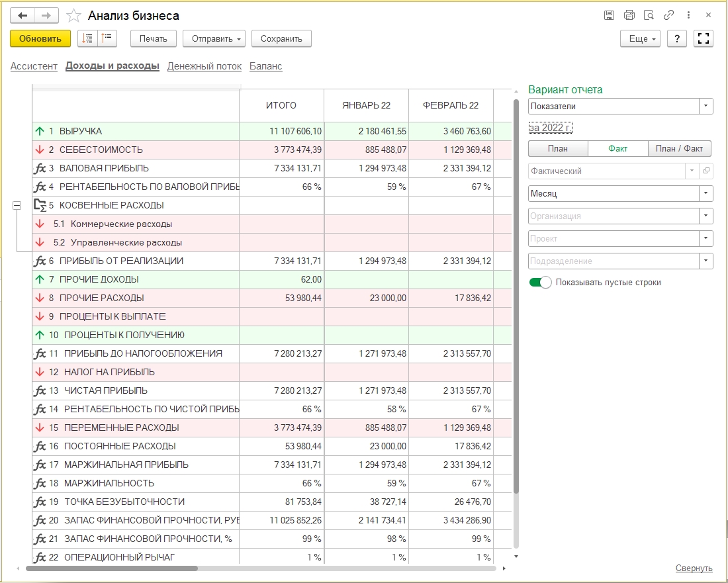Click the collapse all groups icon
This screenshot has height=583, width=728.
(x=107, y=38)
